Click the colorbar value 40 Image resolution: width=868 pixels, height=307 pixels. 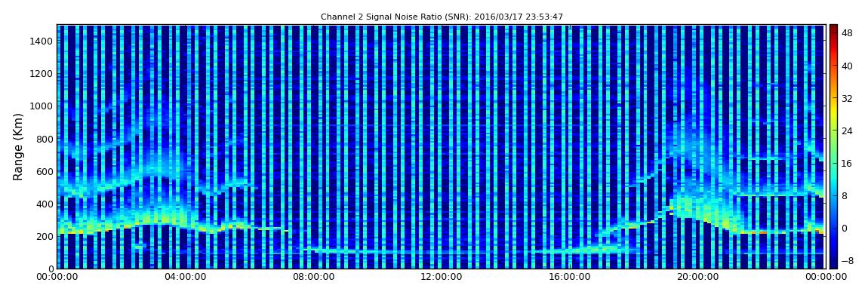coord(848,66)
